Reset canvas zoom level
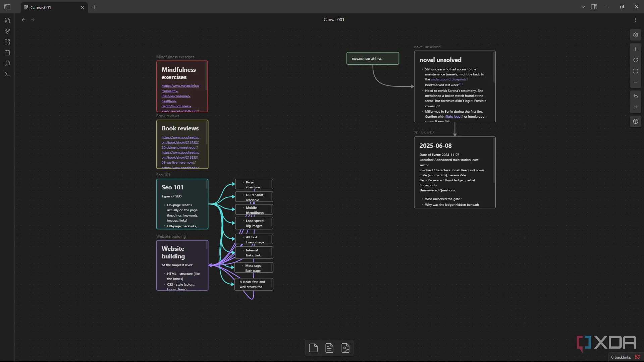Image resolution: width=644 pixels, height=362 pixels. (635, 60)
